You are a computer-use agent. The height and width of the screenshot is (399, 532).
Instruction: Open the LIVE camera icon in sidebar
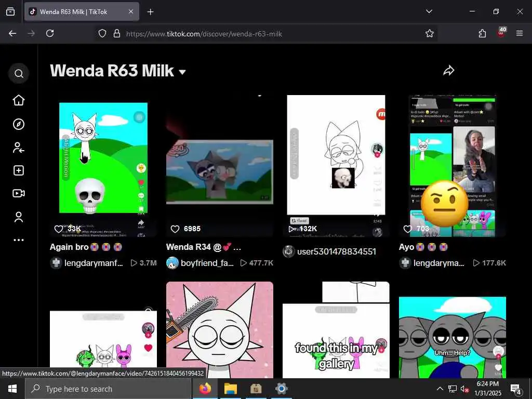19,193
